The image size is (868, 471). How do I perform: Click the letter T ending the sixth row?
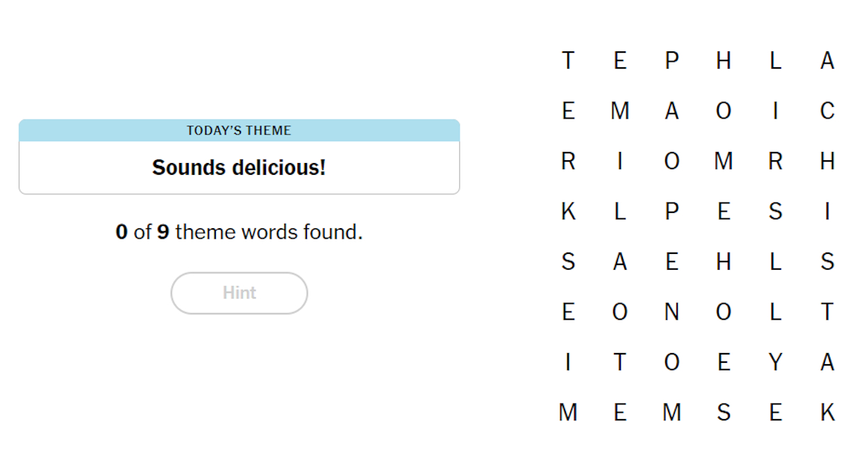click(x=828, y=312)
